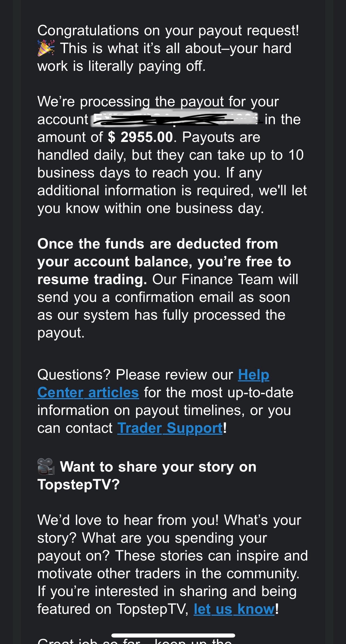Image resolution: width=346 pixels, height=644 pixels.
Task: Tap the party popper emoji
Action: pyautogui.click(x=46, y=48)
